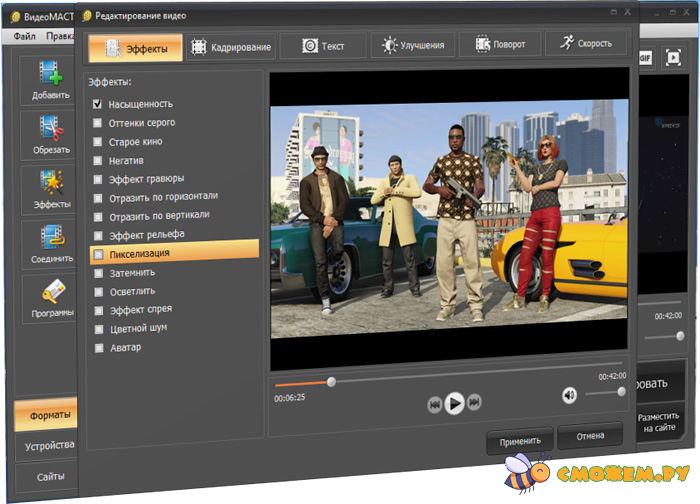Select the Форматы button
This screenshot has height=504, width=700.
(x=46, y=415)
